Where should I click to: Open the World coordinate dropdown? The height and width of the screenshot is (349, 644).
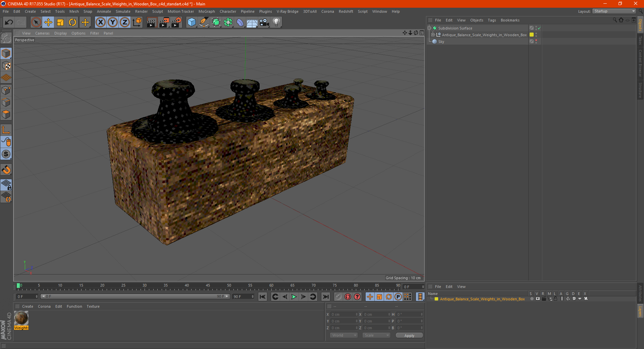tap(344, 335)
